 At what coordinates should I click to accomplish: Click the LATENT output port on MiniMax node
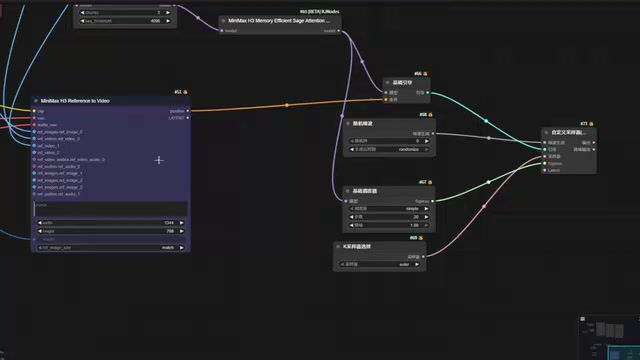(188, 118)
